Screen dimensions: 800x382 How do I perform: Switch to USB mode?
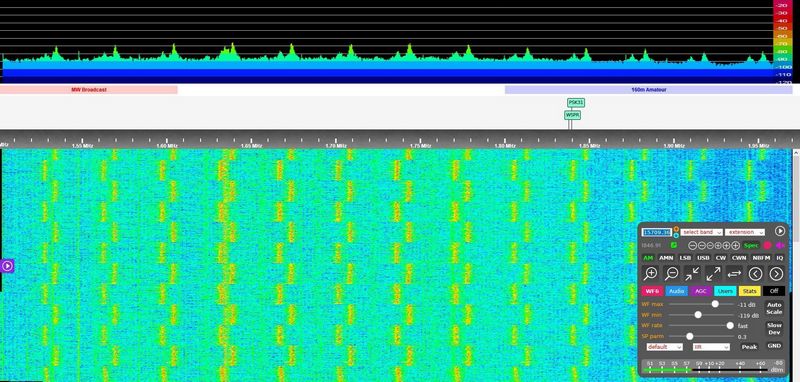[703, 258]
